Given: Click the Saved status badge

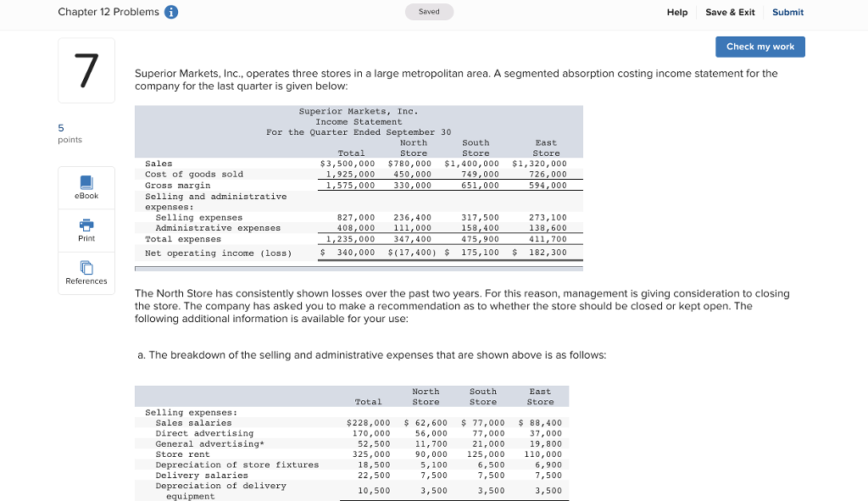Looking at the screenshot, I should point(429,12).
